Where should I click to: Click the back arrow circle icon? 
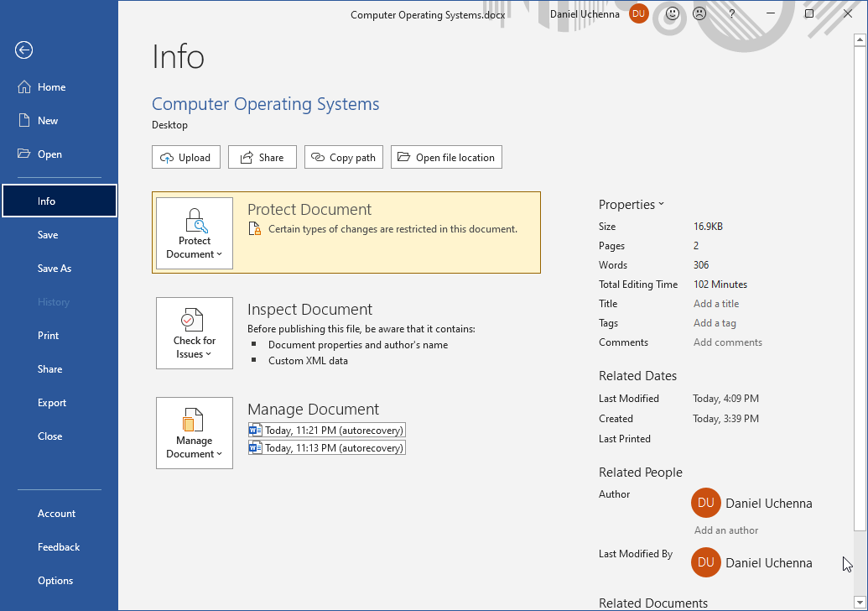pyautogui.click(x=23, y=50)
